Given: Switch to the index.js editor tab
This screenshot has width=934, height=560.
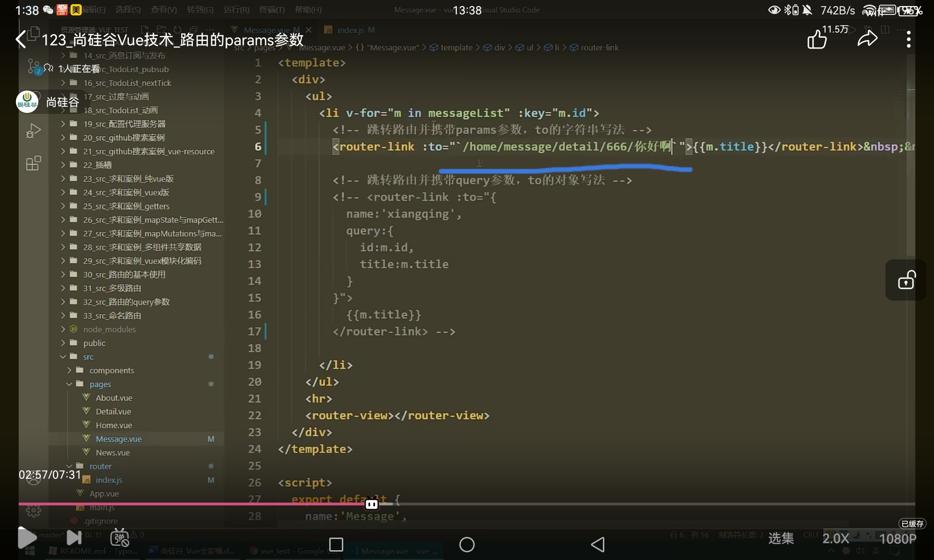Looking at the screenshot, I should (x=350, y=30).
